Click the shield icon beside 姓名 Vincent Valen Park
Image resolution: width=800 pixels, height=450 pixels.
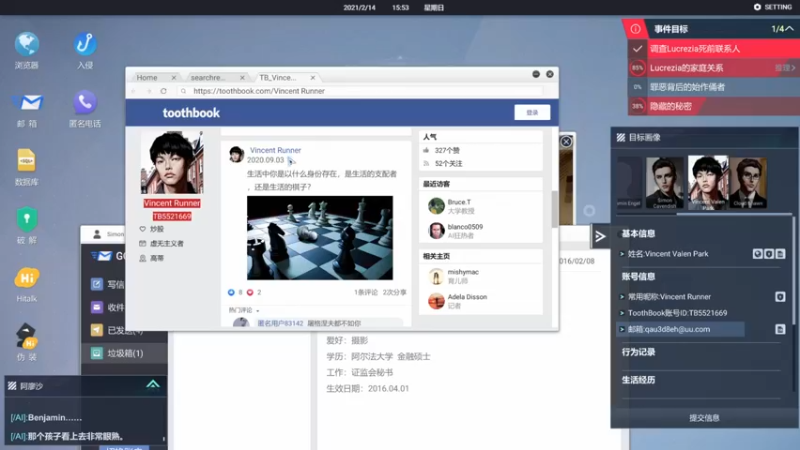click(x=768, y=254)
